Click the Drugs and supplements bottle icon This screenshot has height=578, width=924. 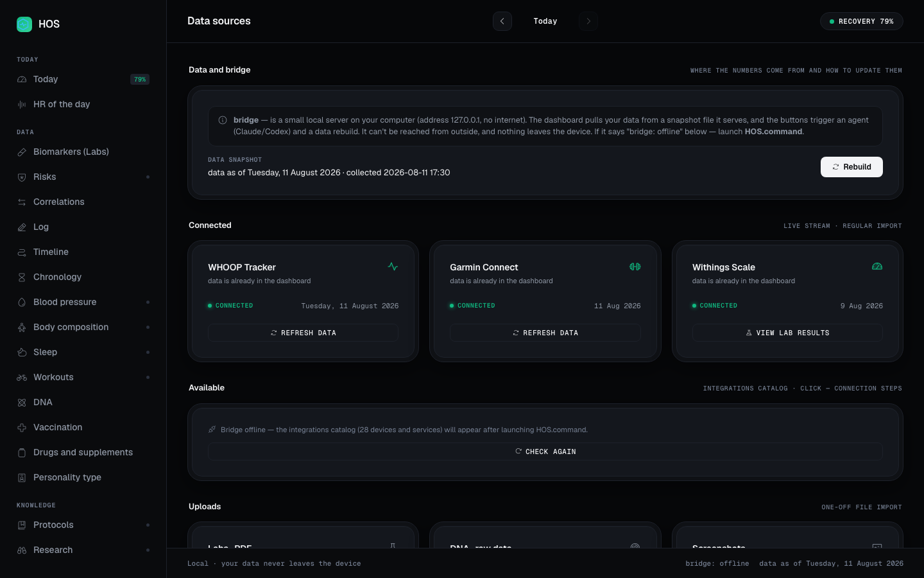22,453
